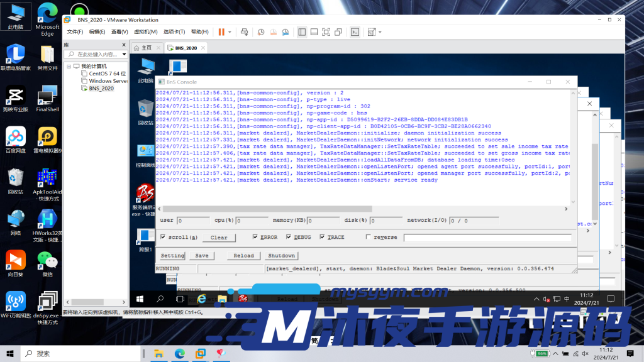This screenshot has height=362, width=644.
Task: Open the dropdown arrow beside the pause button
Action: pos(230,32)
